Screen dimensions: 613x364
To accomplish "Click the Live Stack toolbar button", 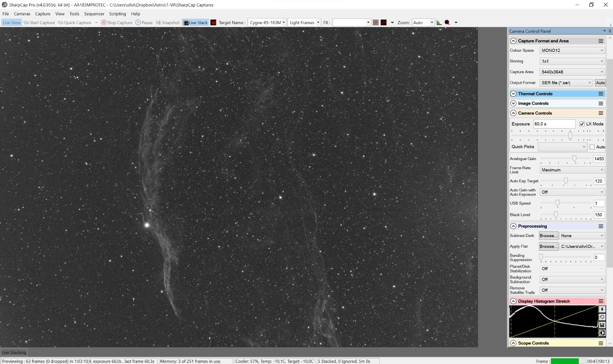I will [x=195, y=23].
